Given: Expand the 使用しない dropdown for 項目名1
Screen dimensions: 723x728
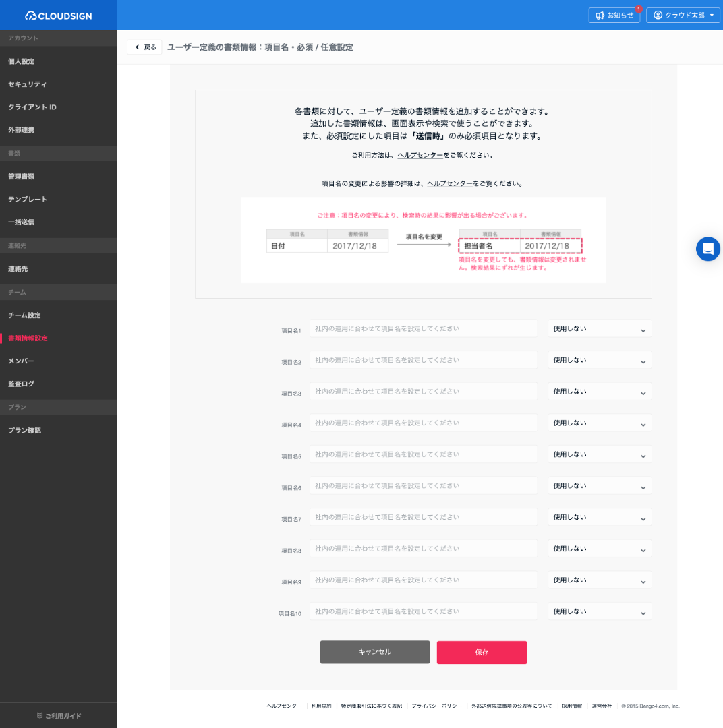Looking at the screenshot, I should coord(600,329).
